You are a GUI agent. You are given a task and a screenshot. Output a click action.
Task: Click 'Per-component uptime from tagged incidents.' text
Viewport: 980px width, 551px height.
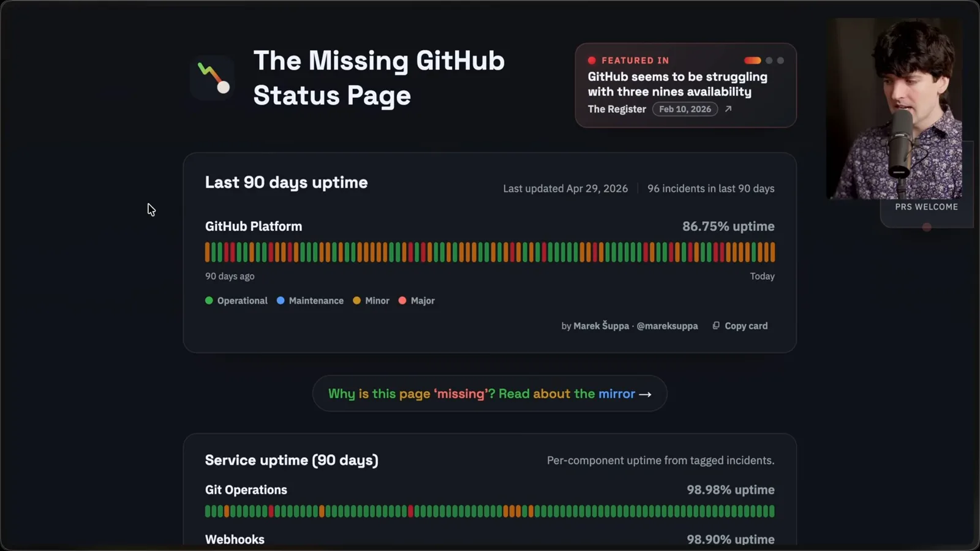[660, 460]
